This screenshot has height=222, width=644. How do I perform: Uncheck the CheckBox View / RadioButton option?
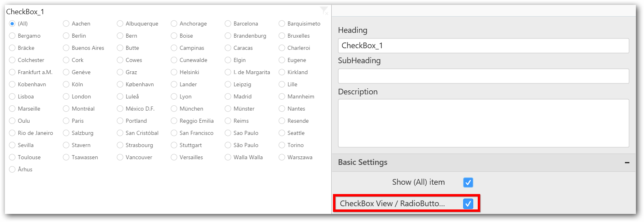coord(468,203)
